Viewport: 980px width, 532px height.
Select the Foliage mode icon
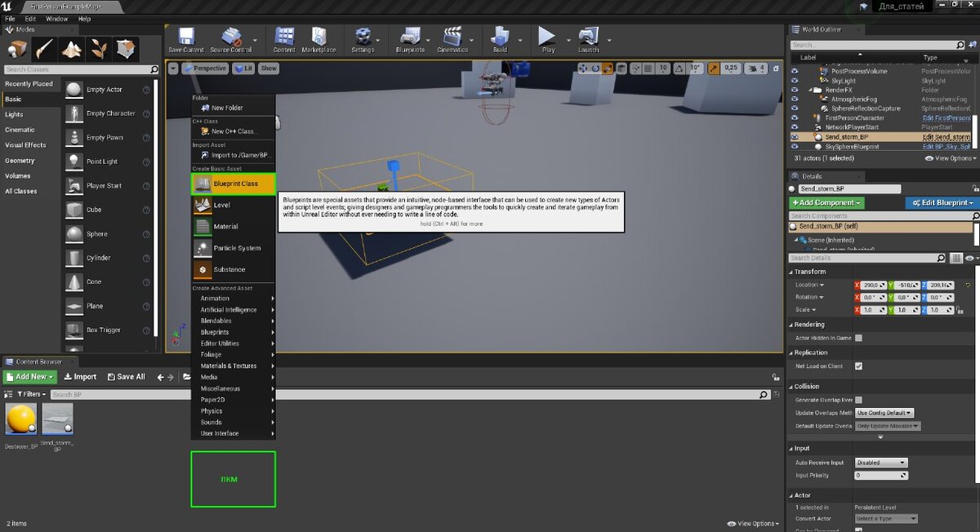pos(99,49)
